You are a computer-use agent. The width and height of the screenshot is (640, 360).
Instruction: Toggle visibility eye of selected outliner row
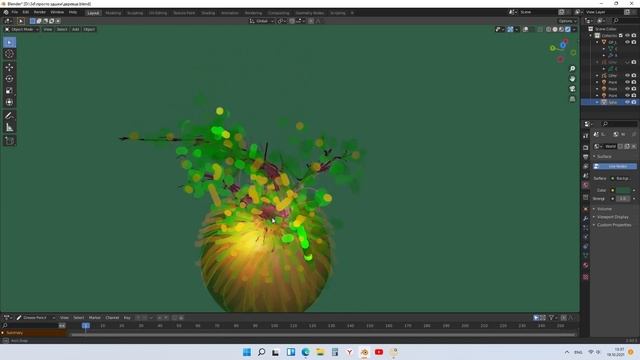pyautogui.click(x=627, y=102)
